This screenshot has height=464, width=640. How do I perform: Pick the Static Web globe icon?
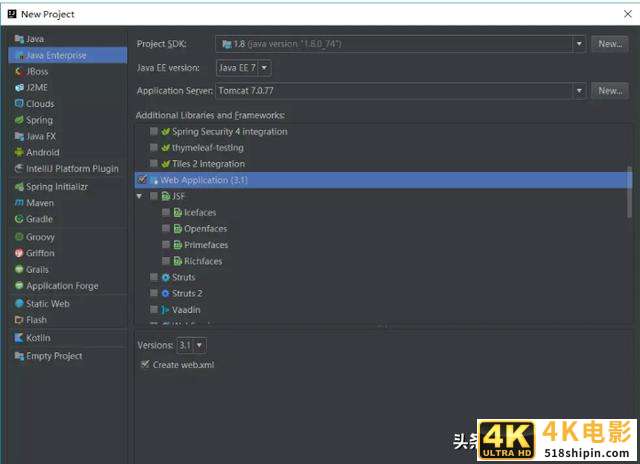(19, 304)
